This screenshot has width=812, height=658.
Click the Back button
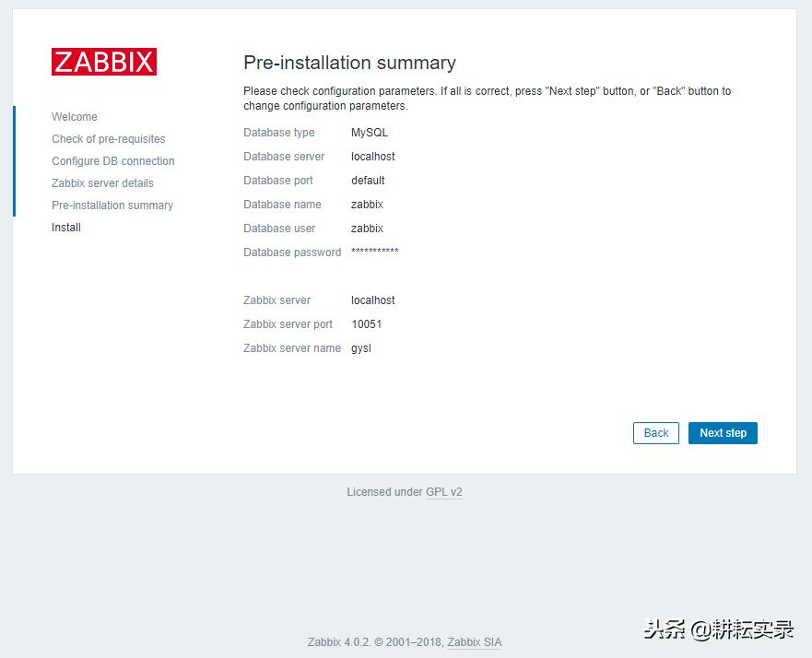click(655, 433)
